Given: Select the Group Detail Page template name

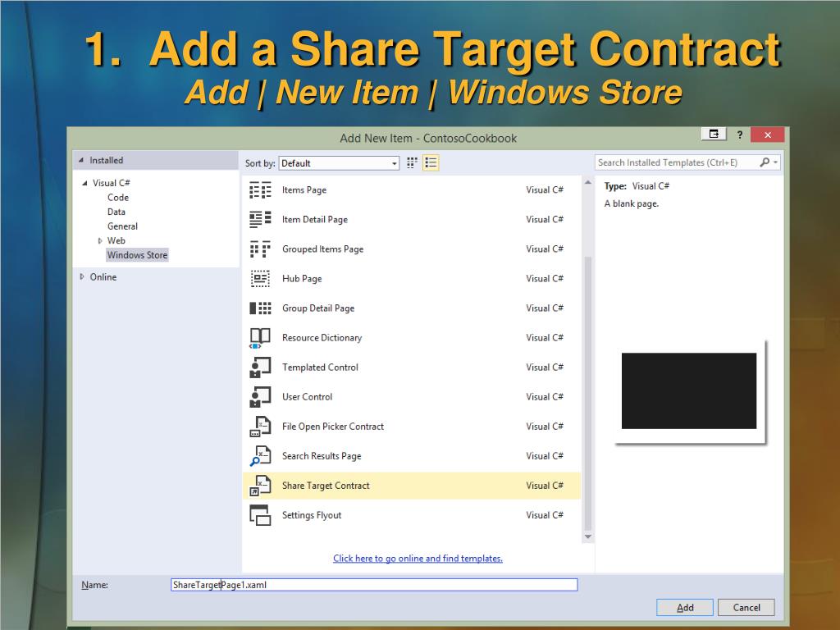Looking at the screenshot, I should (318, 308).
